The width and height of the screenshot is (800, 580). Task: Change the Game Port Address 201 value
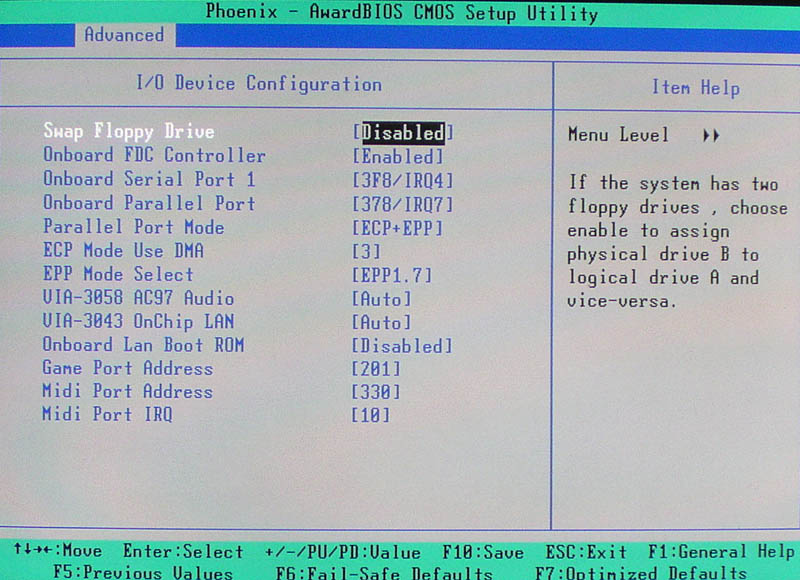pos(377,369)
